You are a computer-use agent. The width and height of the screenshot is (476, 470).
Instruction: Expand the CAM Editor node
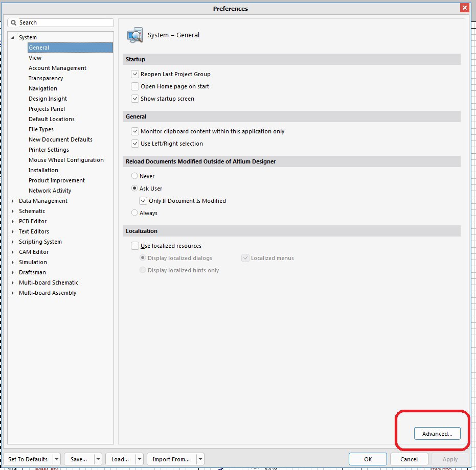point(12,252)
